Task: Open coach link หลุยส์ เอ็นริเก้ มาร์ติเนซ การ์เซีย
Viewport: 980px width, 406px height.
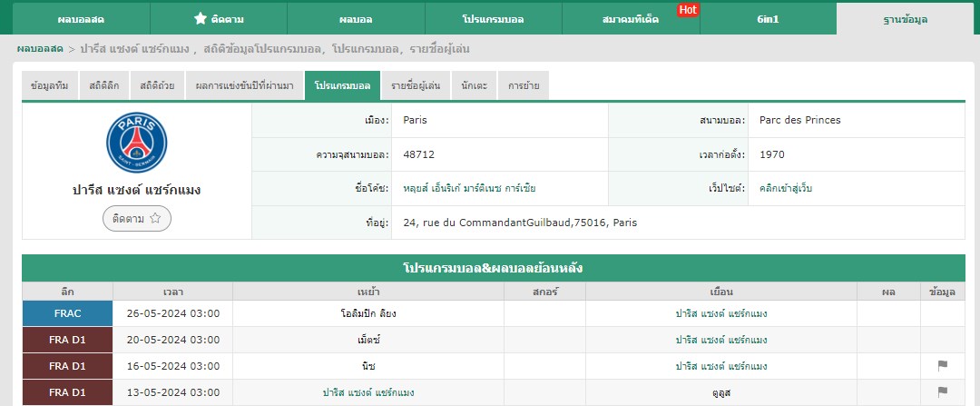Action: point(469,188)
